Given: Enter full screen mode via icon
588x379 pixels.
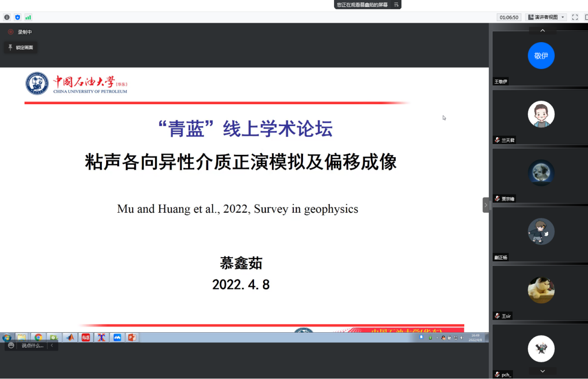Looking at the screenshot, I should (x=575, y=17).
